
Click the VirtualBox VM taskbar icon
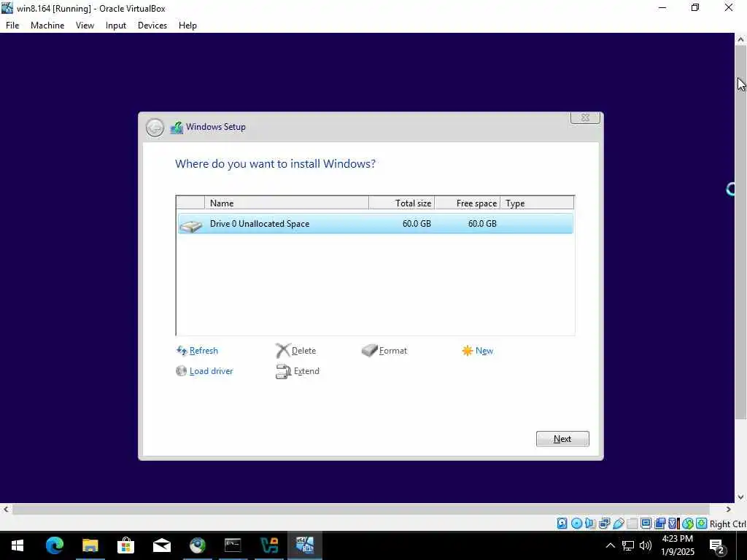point(305,545)
